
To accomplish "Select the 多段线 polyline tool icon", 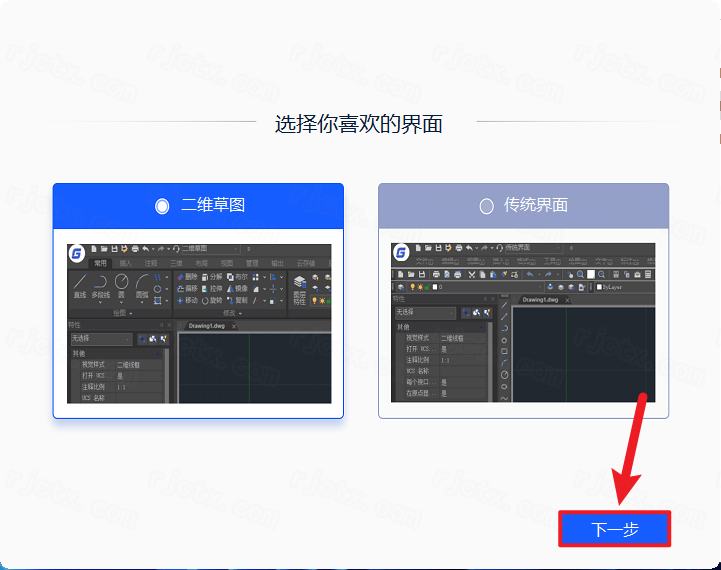I will [101, 283].
